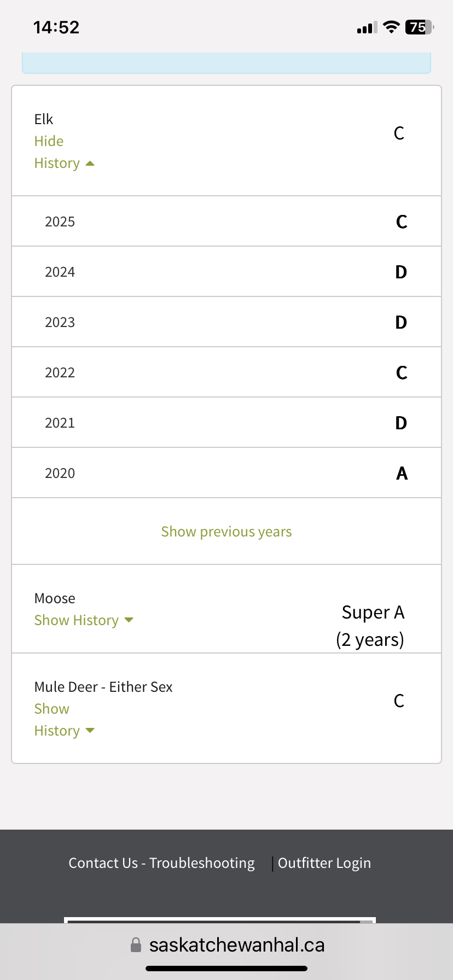Tap the padlock icon beside the URL

(136, 945)
